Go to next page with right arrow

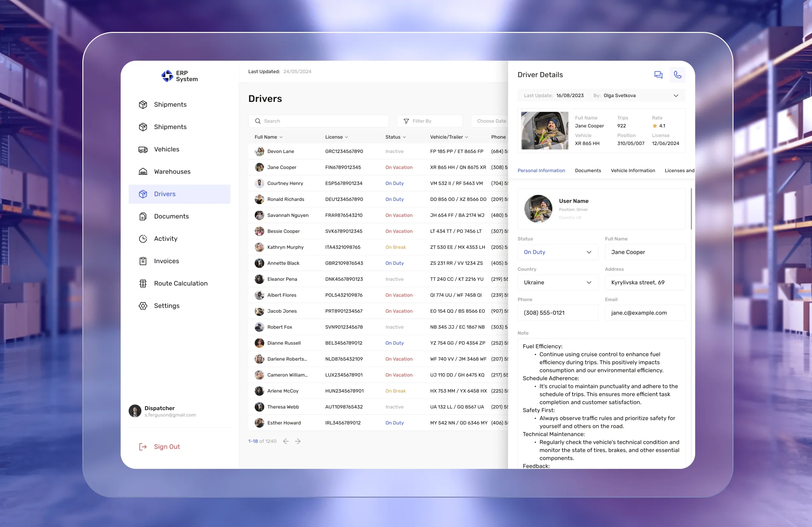pos(298,441)
